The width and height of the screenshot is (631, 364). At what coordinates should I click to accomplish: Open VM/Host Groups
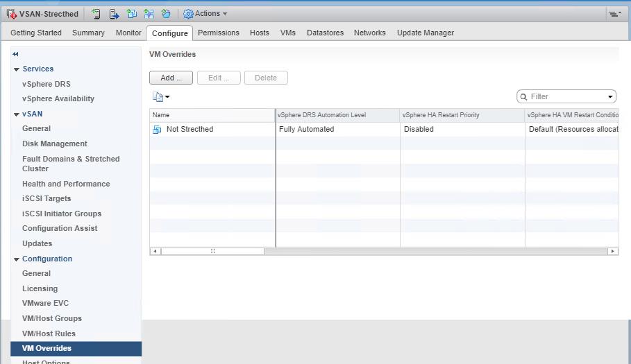(x=52, y=318)
